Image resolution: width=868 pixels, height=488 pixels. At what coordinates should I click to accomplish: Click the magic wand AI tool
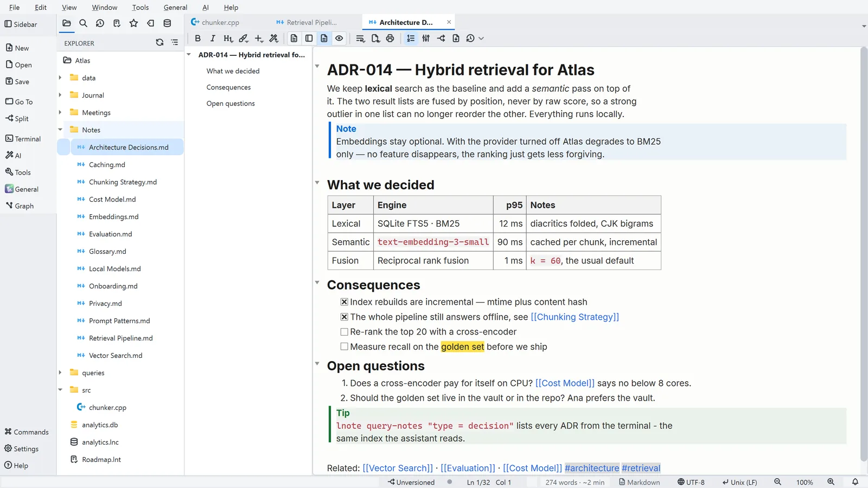pos(274,38)
